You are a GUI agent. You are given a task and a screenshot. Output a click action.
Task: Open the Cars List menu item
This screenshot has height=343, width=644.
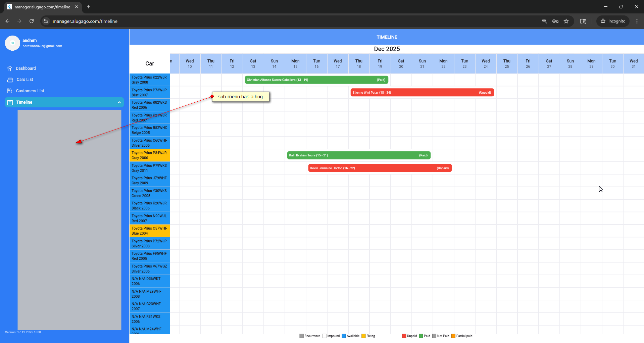tap(25, 80)
